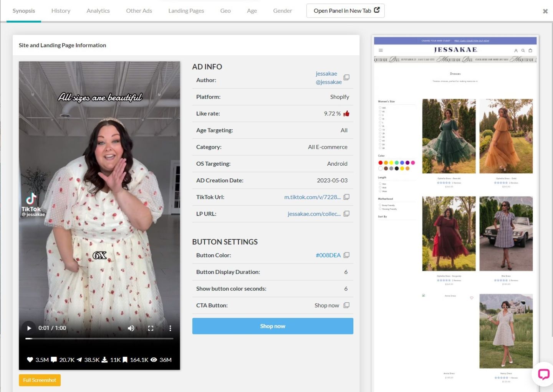
Task: Expand the Sort By filter section
Action: tap(382, 217)
